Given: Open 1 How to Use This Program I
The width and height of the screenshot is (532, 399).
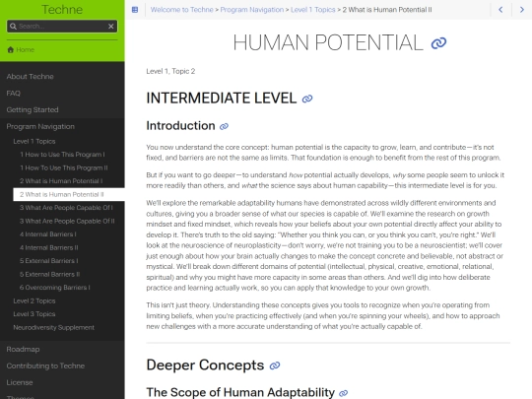Looking at the screenshot, I should 62,155.
